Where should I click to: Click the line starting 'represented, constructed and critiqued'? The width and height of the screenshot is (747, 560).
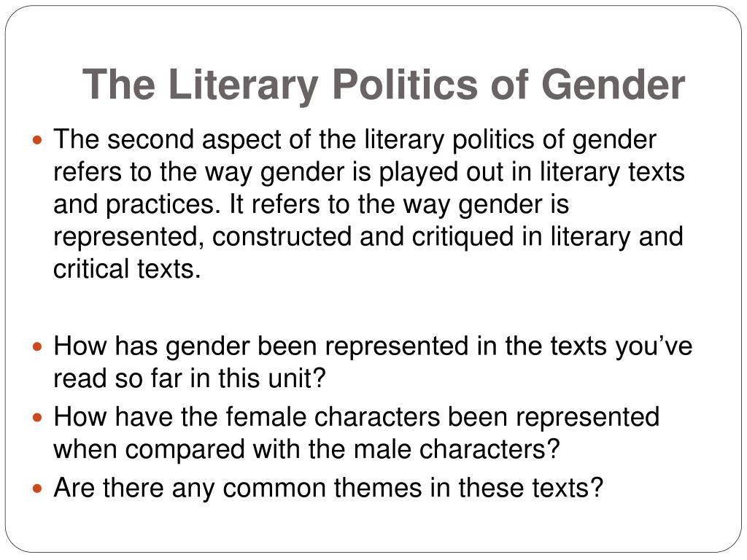tap(368, 237)
